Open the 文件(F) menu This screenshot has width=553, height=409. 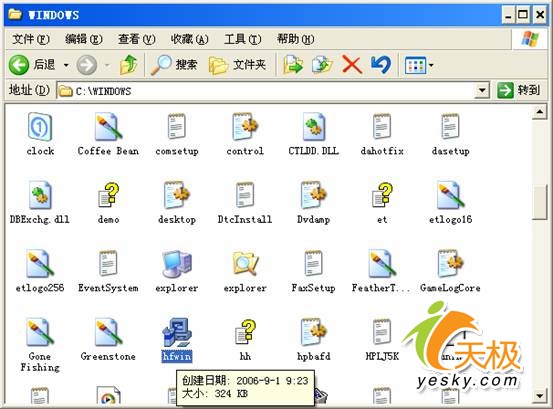tap(31, 39)
